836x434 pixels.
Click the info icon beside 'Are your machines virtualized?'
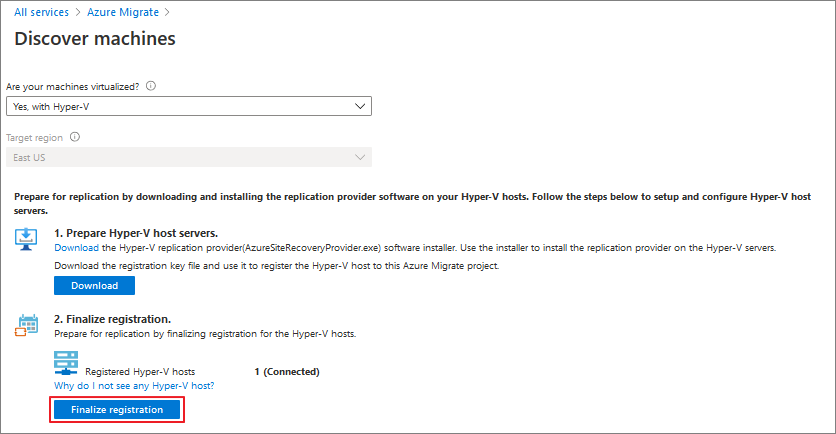pyautogui.click(x=151, y=86)
